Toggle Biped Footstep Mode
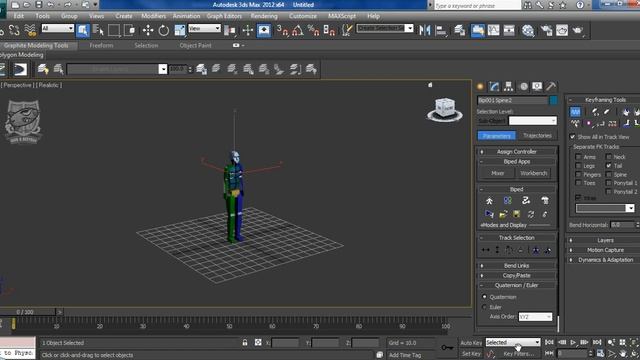This screenshot has width=640, height=360. tap(507, 200)
